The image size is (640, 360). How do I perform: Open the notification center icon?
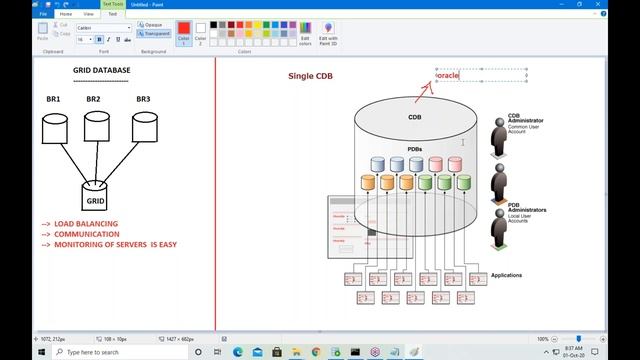coord(595,352)
